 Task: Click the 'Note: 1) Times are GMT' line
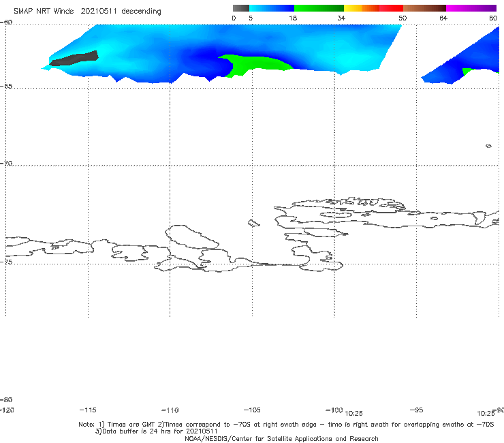click(286, 425)
